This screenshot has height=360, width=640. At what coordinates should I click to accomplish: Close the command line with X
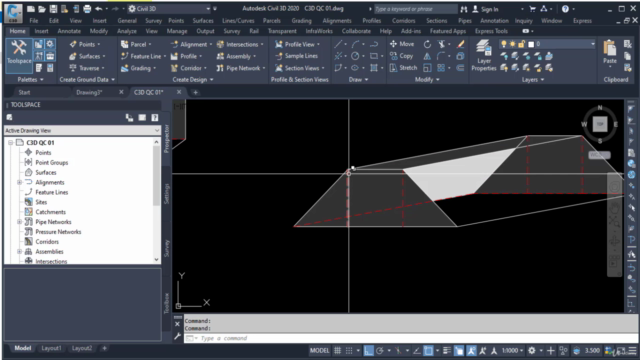(x=178, y=324)
